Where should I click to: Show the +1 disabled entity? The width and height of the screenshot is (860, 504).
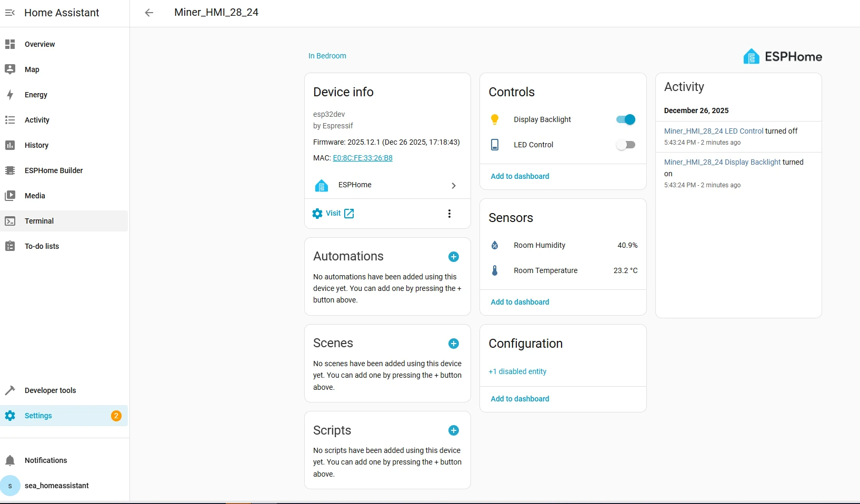[517, 371]
